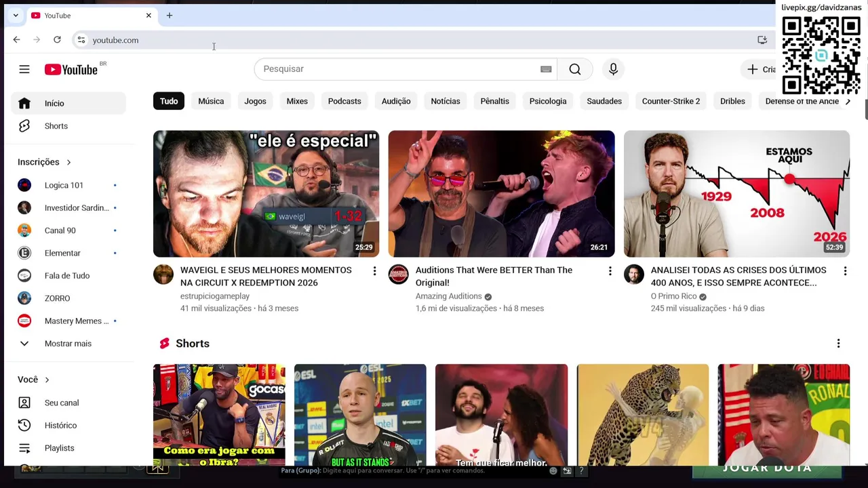Open options for Auditions video
The width and height of the screenshot is (868, 488).
(x=610, y=271)
